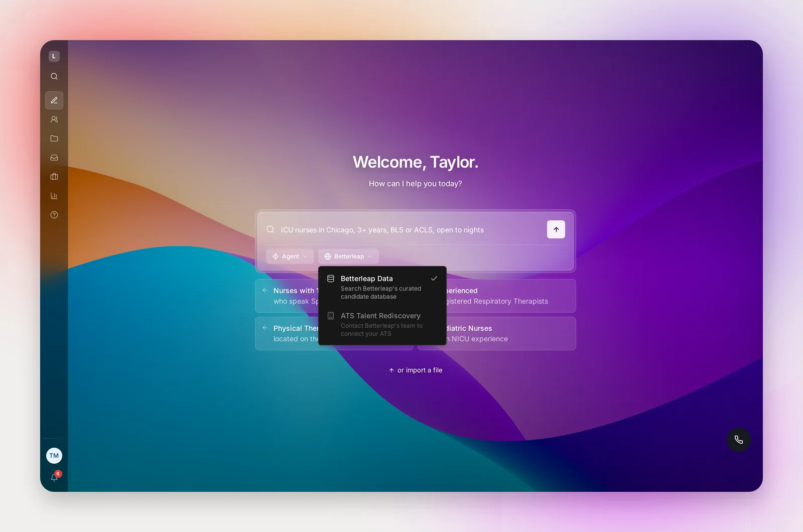
Task: Click the 'Welcome, Taylor.' heading
Action: pyautogui.click(x=416, y=162)
